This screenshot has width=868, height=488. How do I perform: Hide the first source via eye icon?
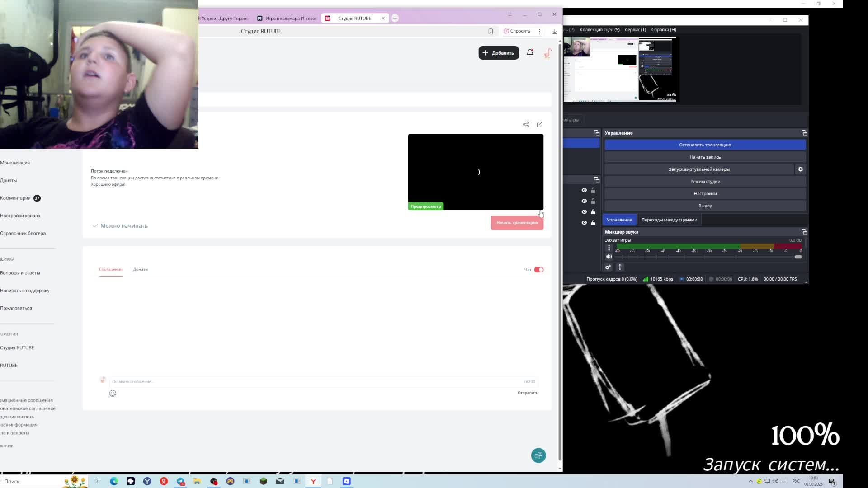click(584, 190)
